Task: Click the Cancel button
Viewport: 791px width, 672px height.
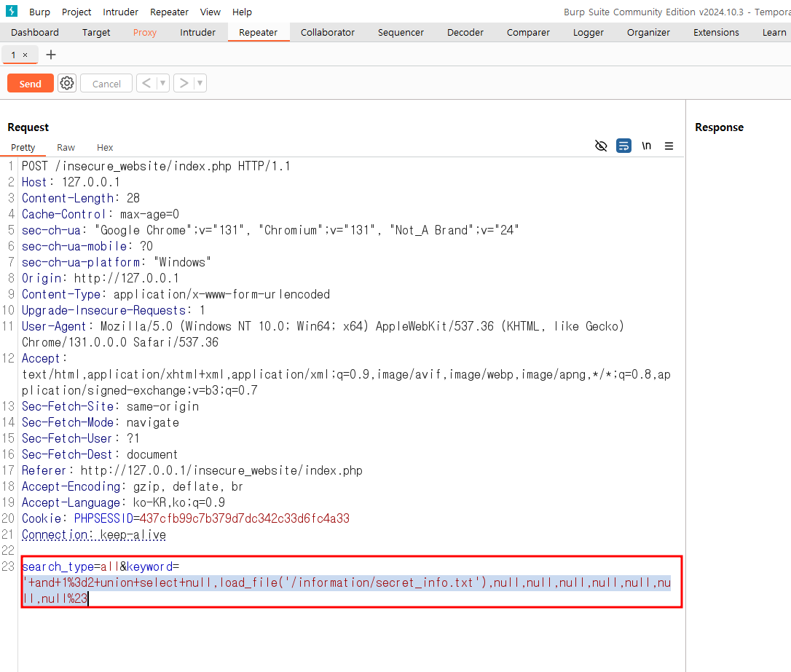Action: pos(106,84)
